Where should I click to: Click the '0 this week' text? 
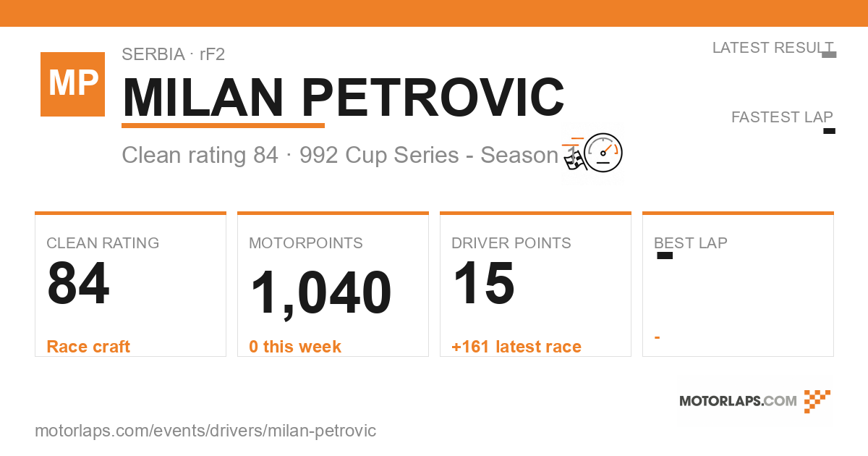pos(295,347)
